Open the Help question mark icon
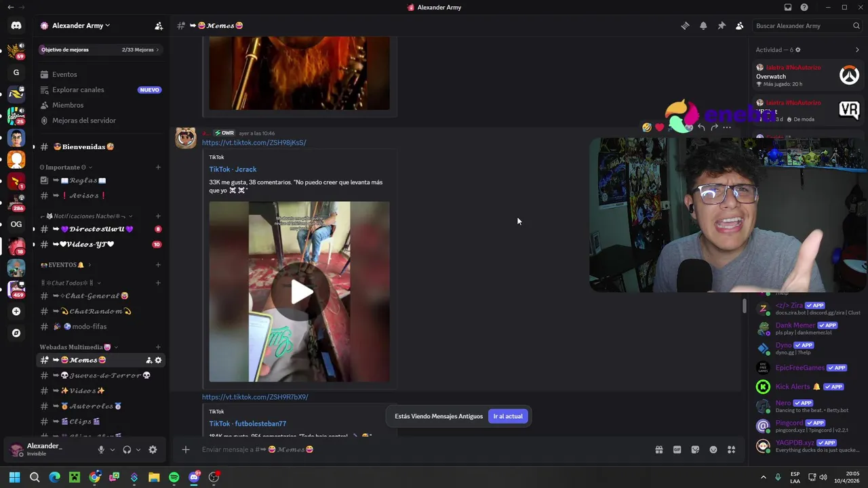The image size is (868, 488). [x=804, y=7]
